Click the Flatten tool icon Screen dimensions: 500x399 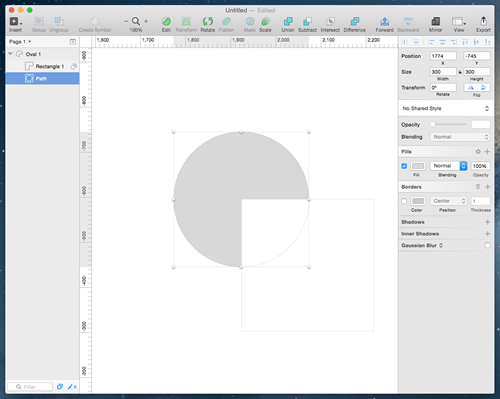click(x=226, y=22)
